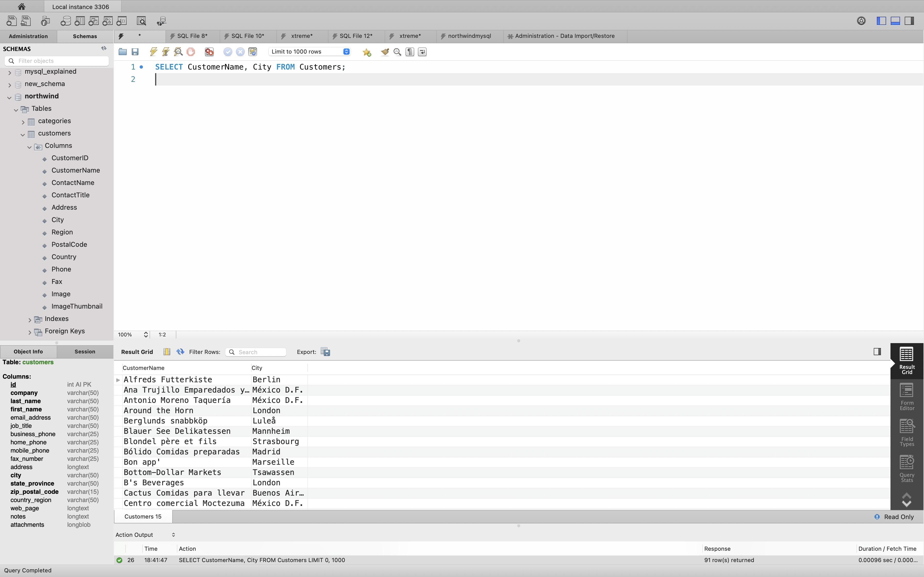Open the northwindmysql query tab
Image resolution: width=924 pixels, height=577 pixels.
(x=469, y=36)
